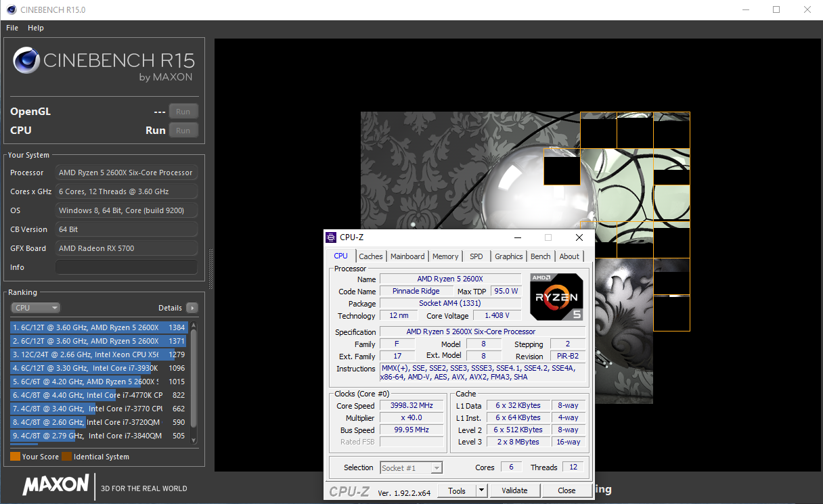Click the Code Name Pinnacle Ridge field
This screenshot has width=823, height=504.
416,291
